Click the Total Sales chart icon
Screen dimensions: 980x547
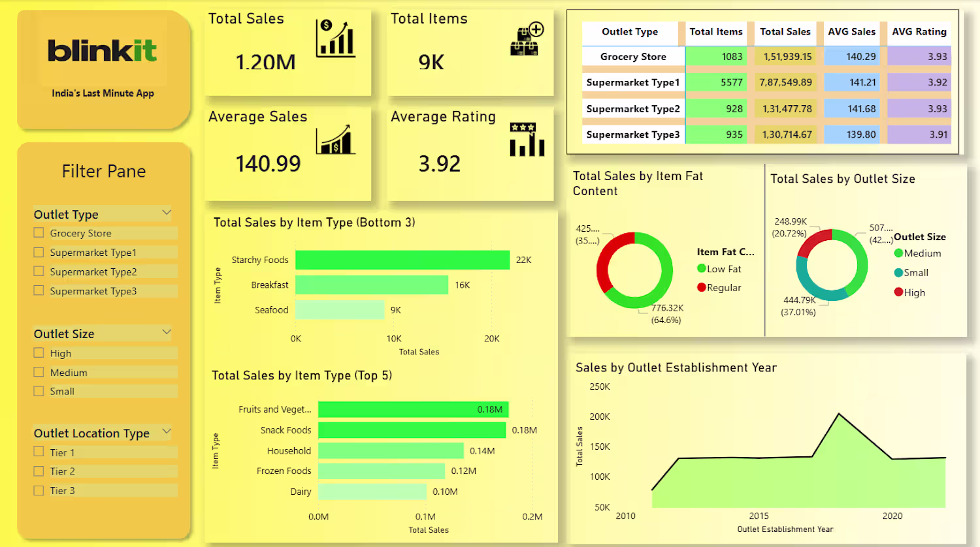pyautogui.click(x=336, y=39)
